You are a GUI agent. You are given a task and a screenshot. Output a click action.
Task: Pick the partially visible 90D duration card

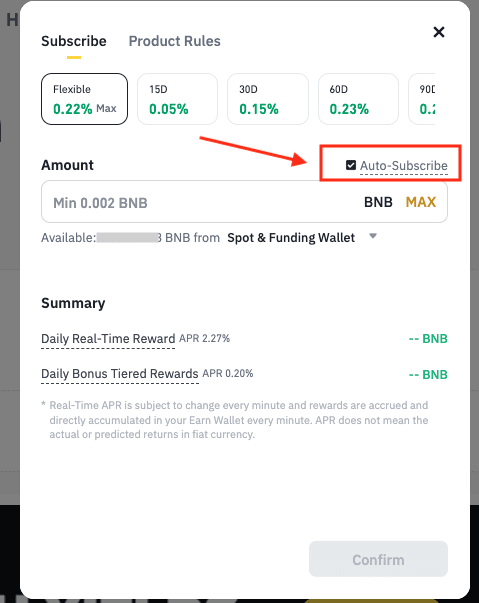[422, 99]
